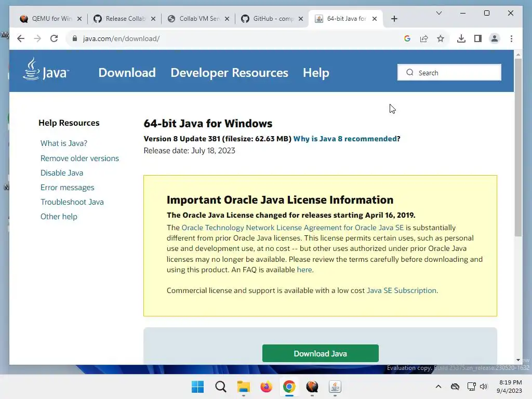Open the Download menu in Java header

pyautogui.click(x=127, y=73)
